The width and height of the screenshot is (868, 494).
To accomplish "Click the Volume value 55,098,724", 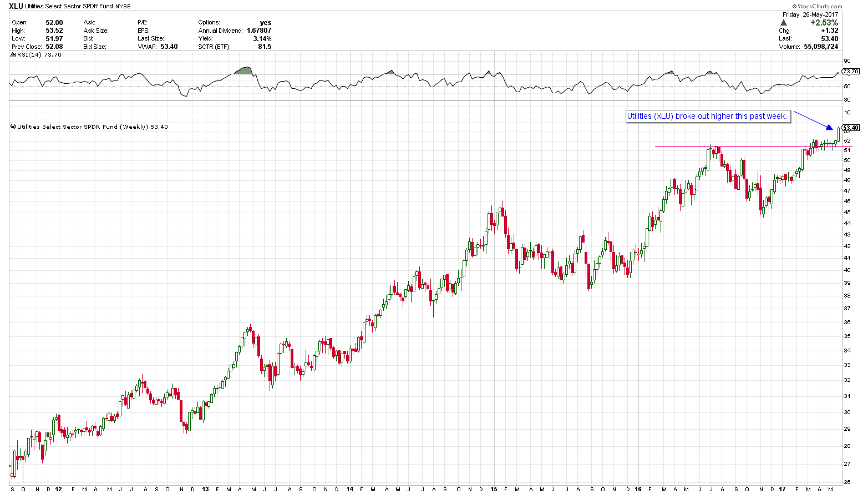I will point(821,47).
